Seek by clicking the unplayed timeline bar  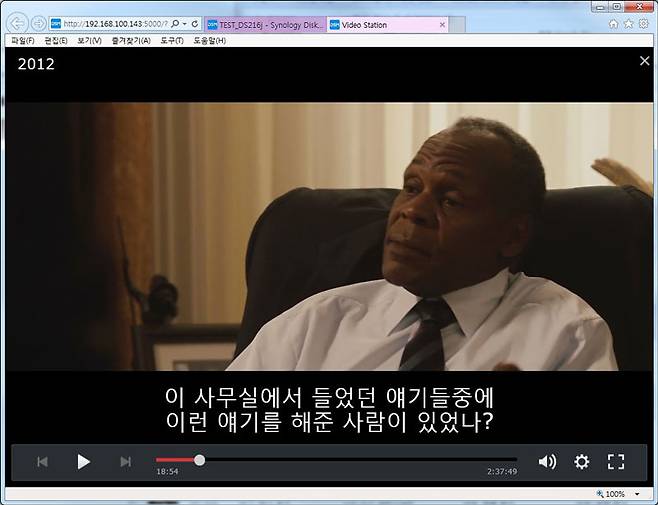click(361, 460)
